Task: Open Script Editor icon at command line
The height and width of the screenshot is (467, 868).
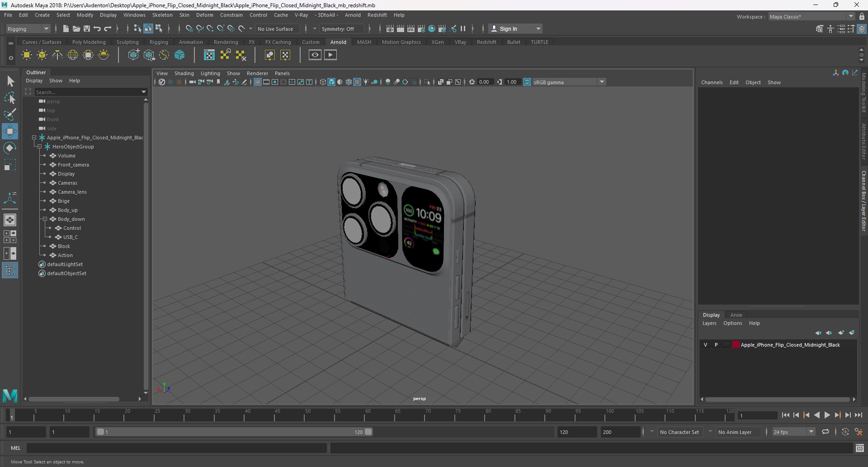Action: pos(860,448)
